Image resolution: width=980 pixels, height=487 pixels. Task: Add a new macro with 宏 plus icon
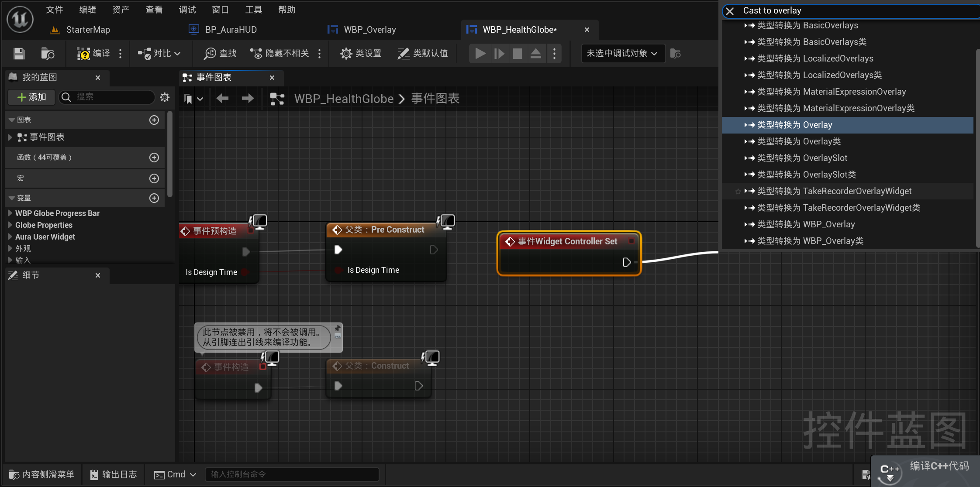point(154,178)
